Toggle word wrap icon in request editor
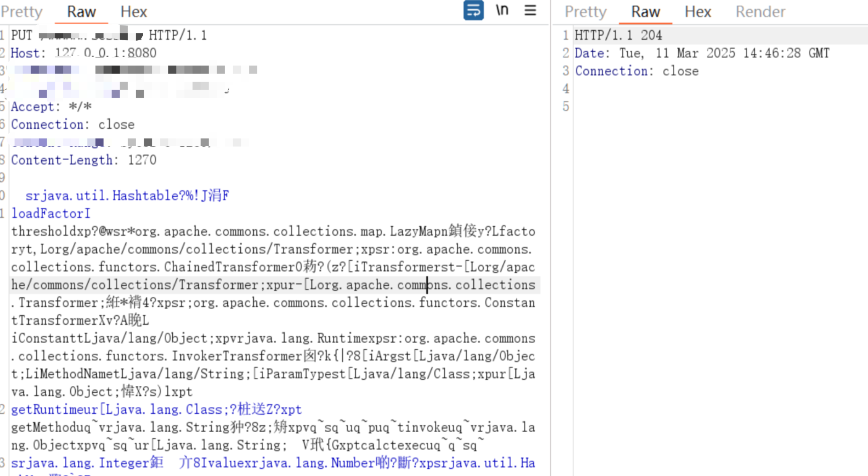Image resolution: width=868 pixels, height=476 pixels. [473, 11]
